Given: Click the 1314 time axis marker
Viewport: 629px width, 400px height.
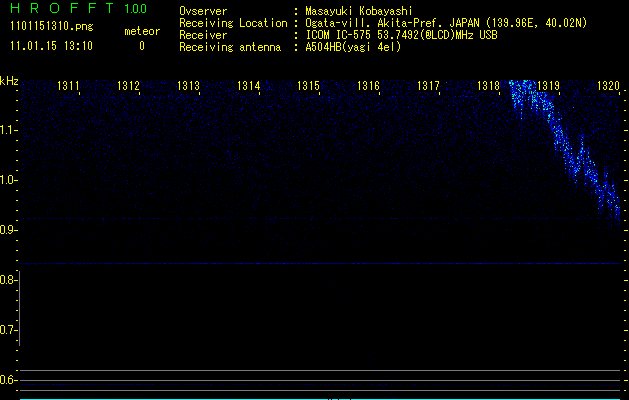Looking at the screenshot, I should tap(249, 85).
